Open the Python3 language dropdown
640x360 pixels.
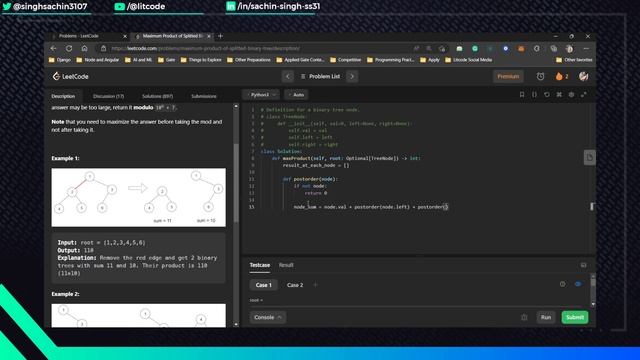click(261, 95)
